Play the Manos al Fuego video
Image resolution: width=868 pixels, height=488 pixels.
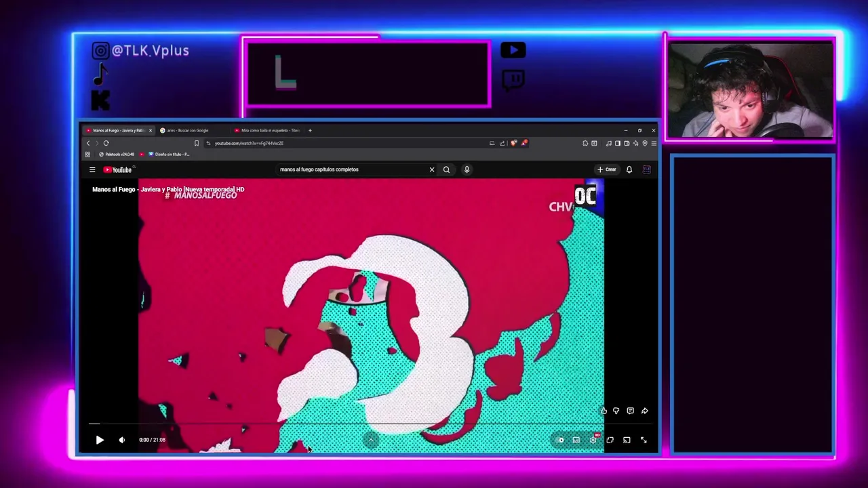click(100, 440)
